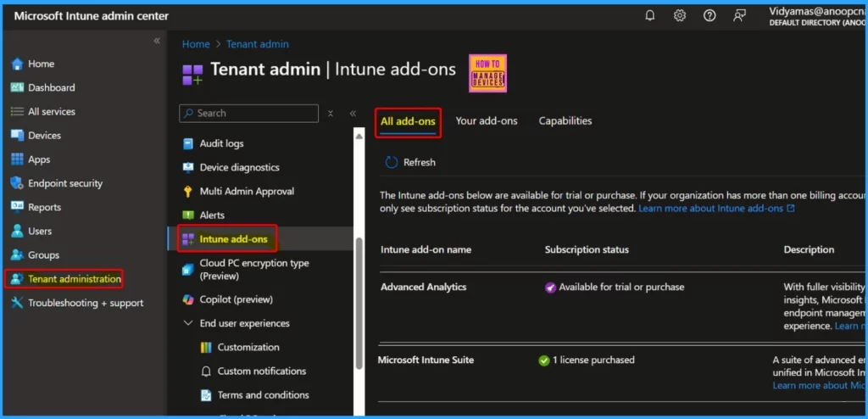This screenshot has width=868, height=419.
Task: Select the Microsoft Intune Suite row name
Action: 426,360
